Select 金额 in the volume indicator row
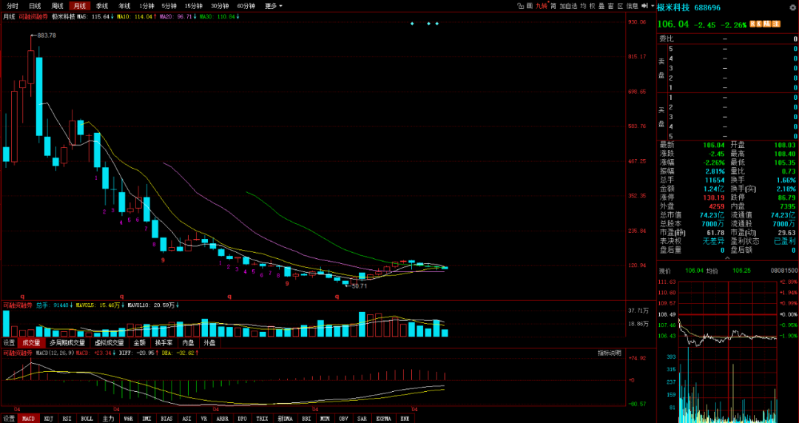The height and width of the screenshot is (423, 799). click(x=139, y=342)
